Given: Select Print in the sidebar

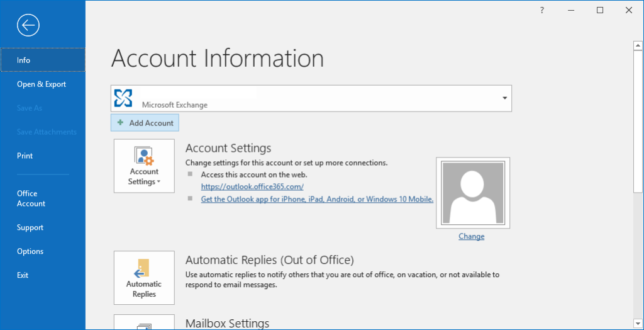Looking at the screenshot, I should coord(43,156).
